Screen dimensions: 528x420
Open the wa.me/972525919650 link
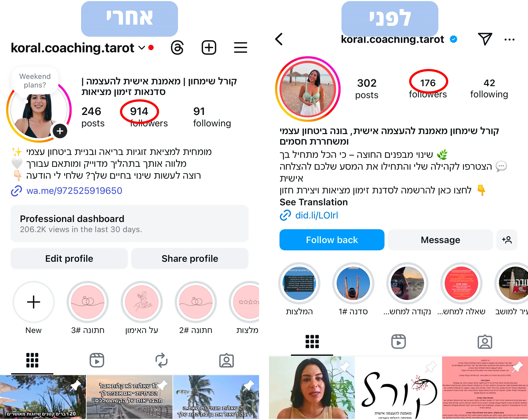click(x=74, y=191)
